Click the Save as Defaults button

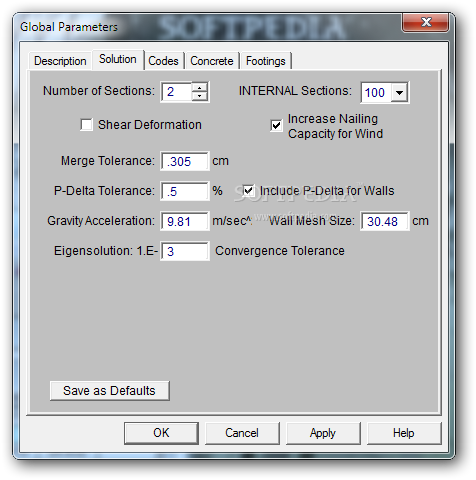pos(110,391)
